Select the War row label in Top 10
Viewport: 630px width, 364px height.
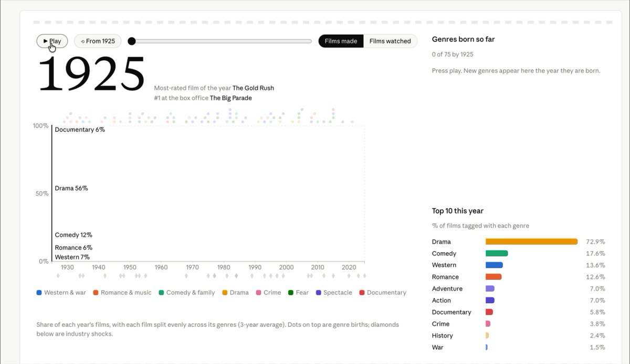(438, 347)
